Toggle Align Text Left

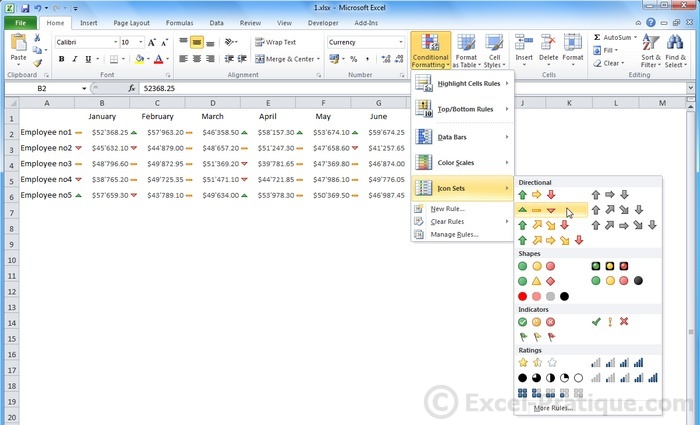pos(183,59)
